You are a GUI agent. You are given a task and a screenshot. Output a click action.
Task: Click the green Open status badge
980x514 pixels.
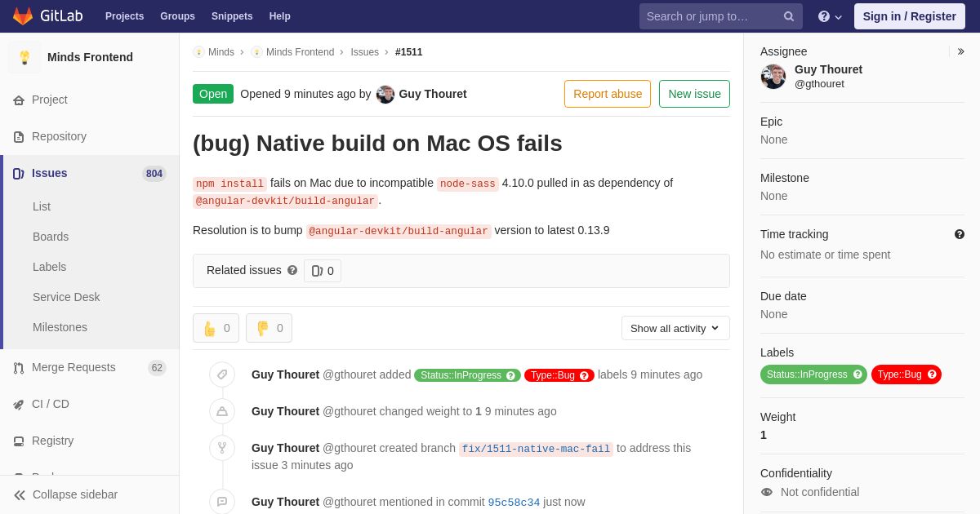coord(213,94)
